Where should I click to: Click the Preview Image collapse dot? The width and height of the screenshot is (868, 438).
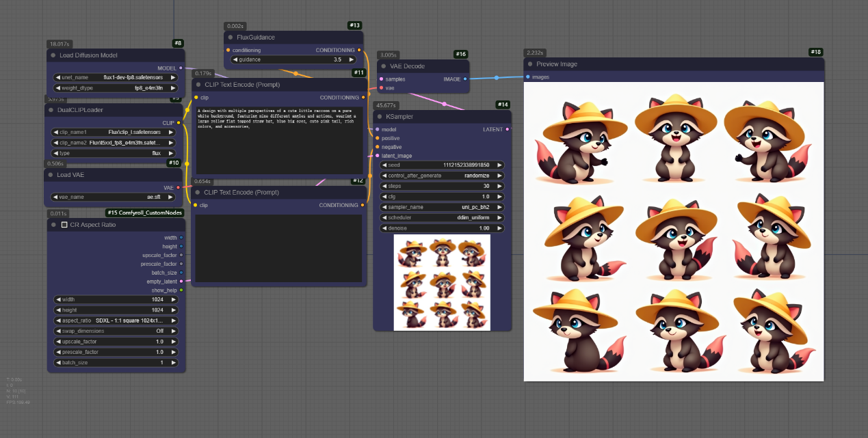coord(529,64)
